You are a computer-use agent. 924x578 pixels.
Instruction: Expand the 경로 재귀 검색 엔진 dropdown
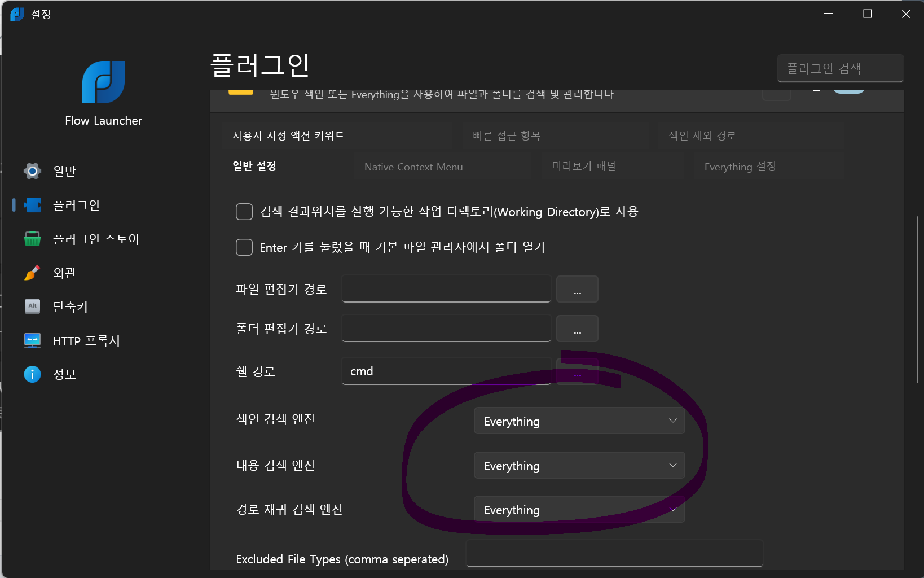[579, 510]
